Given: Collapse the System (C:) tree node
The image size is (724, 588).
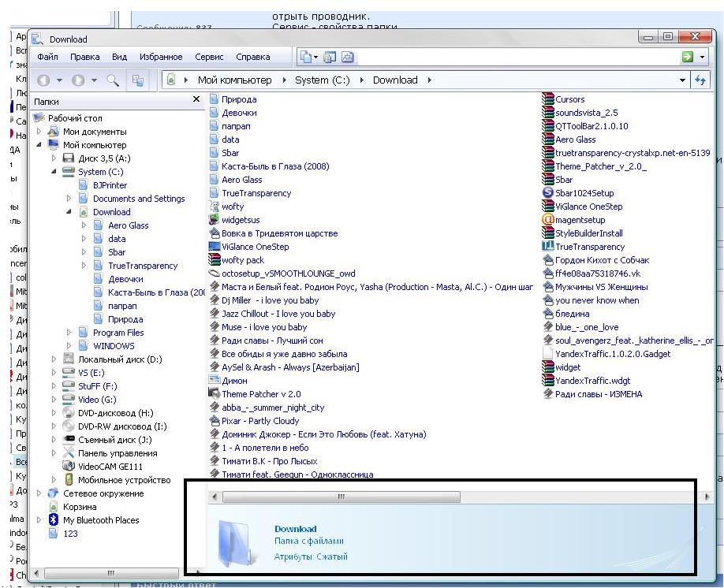Looking at the screenshot, I should pyautogui.click(x=54, y=172).
